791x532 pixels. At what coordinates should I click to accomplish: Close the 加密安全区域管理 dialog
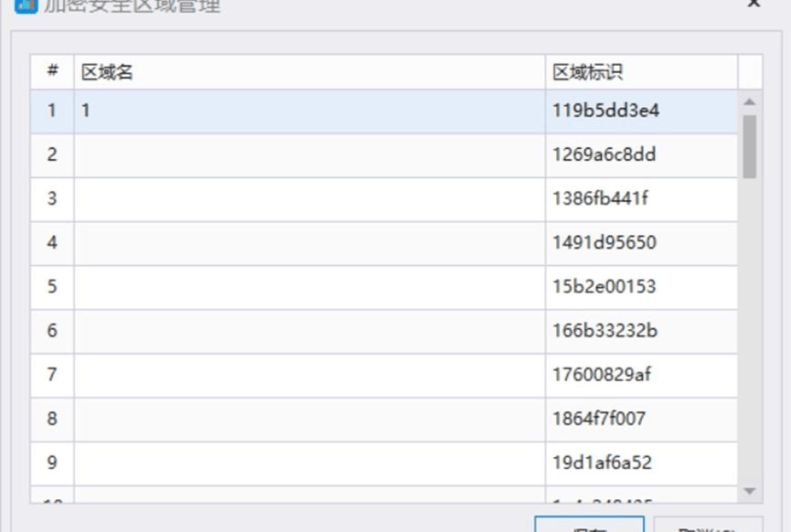click(x=754, y=3)
